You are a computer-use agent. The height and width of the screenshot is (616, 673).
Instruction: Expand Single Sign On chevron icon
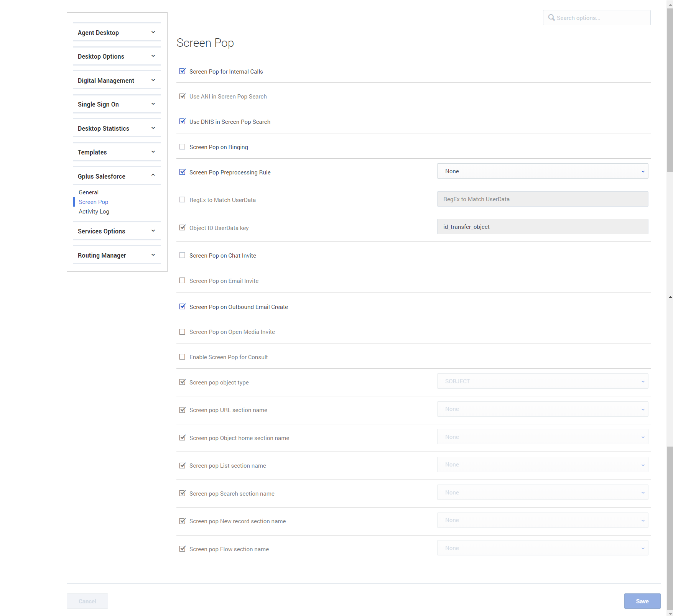pyautogui.click(x=153, y=104)
